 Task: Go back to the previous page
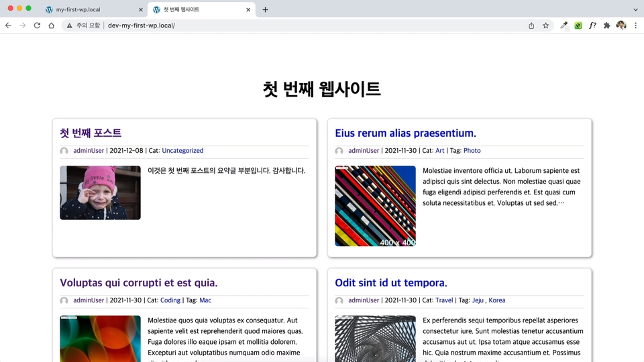[x=8, y=25]
